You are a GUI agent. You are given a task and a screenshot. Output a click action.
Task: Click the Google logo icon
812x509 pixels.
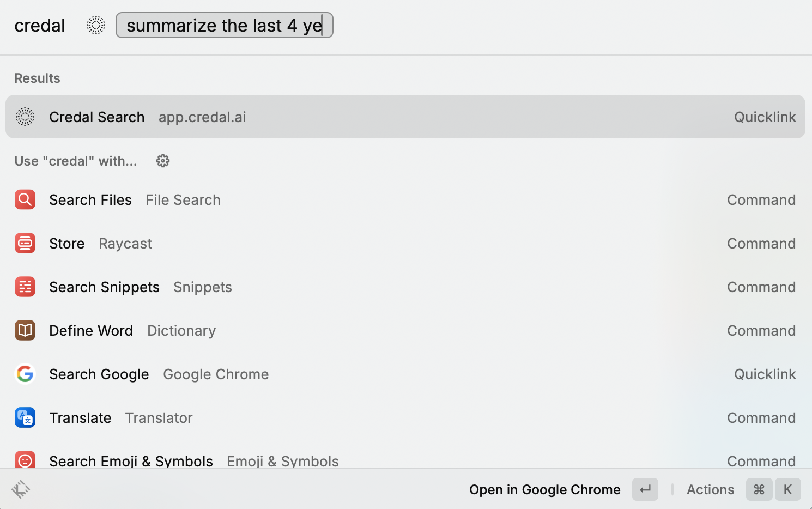(x=25, y=374)
